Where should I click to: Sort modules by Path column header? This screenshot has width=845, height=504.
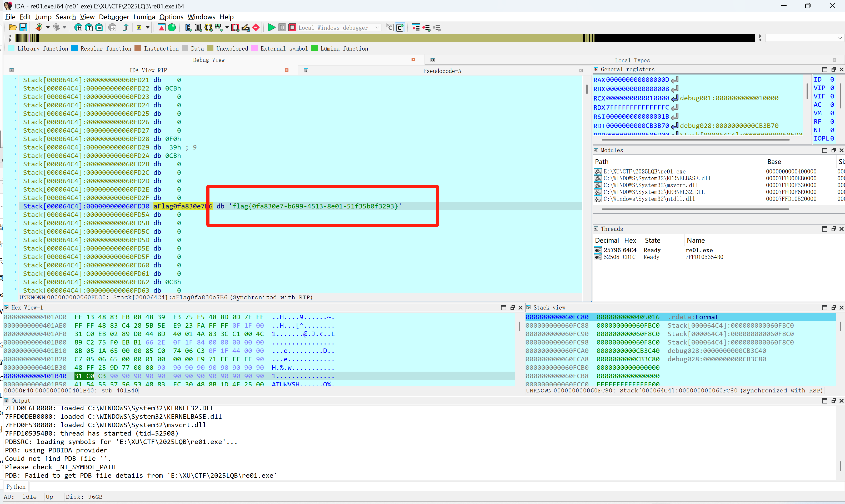coord(602,162)
